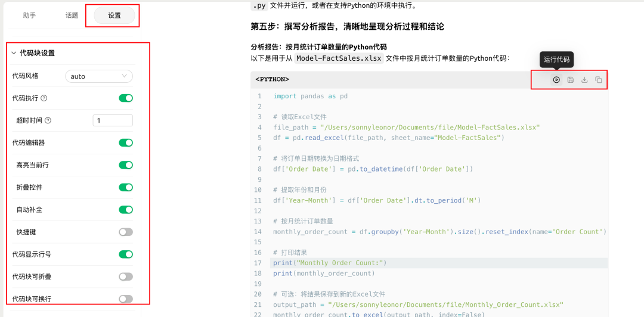Screen dimensions: 644x317
Task: Click line number 14 in gutter
Action: click(x=258, y=232)
